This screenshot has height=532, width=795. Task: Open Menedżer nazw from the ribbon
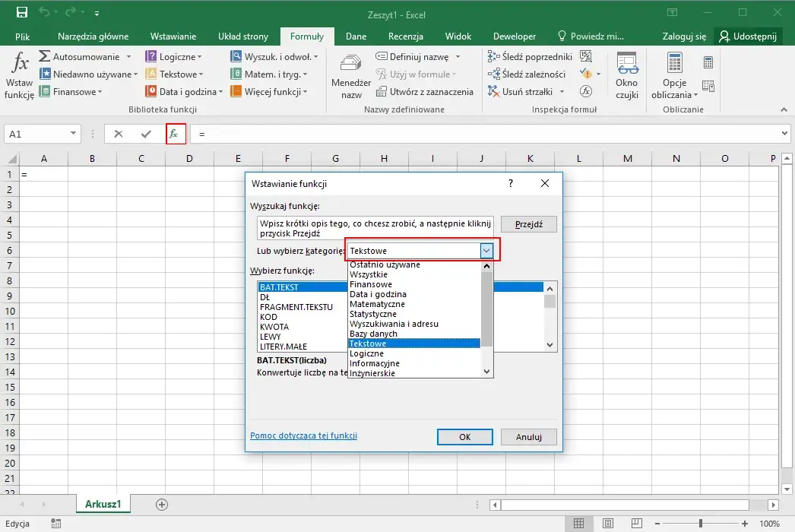(x=351, y=75)
